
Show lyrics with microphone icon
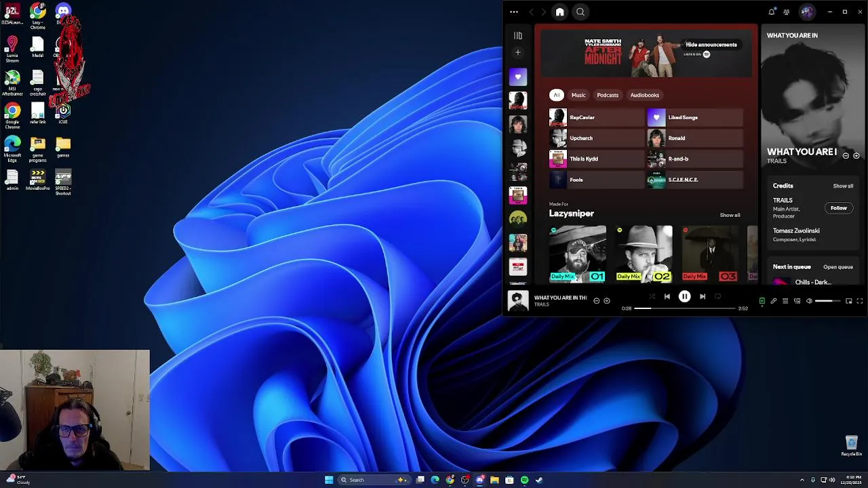click(774, 301)
